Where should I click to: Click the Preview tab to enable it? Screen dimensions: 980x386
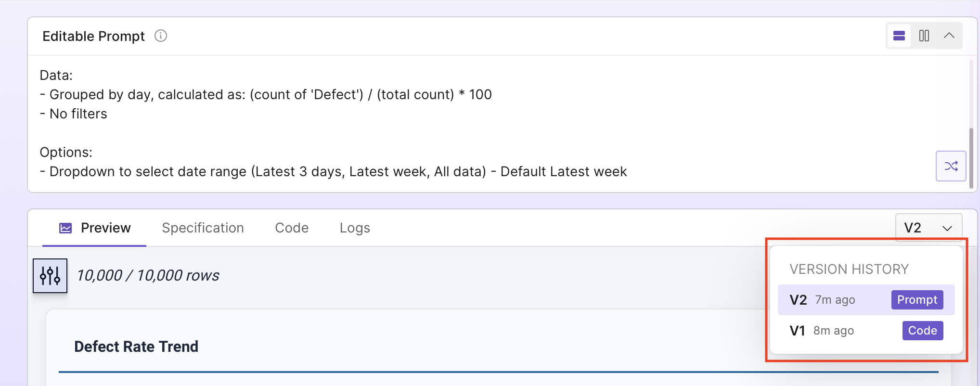tap(105, 228)
